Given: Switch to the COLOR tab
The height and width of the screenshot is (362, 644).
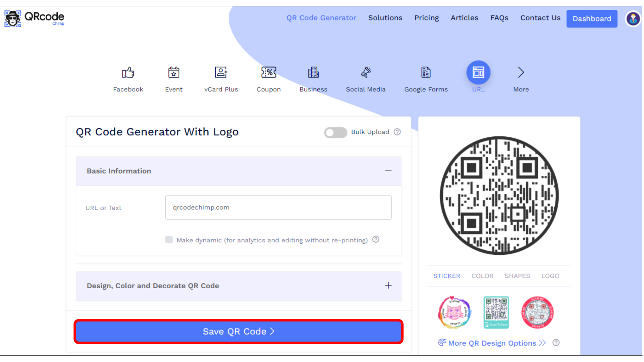Looking at the screenshot, I should [x=482, y=276].
